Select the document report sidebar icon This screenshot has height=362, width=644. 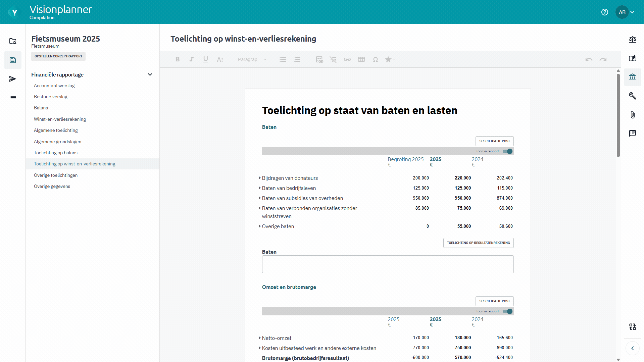(x=13, y=60)
